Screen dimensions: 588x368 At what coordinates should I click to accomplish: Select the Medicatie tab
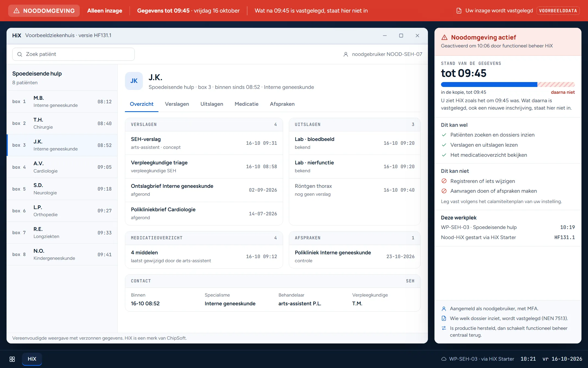point(247,104)
